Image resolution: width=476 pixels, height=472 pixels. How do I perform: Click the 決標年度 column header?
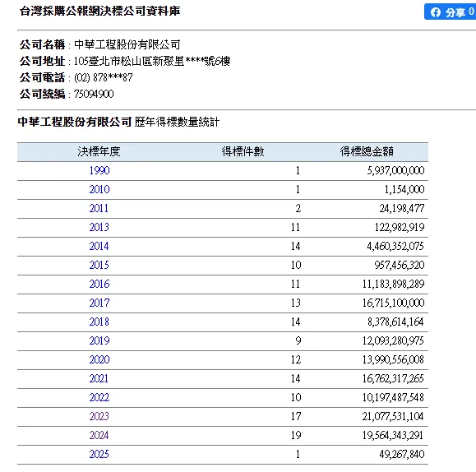click(x=99, y=151)
